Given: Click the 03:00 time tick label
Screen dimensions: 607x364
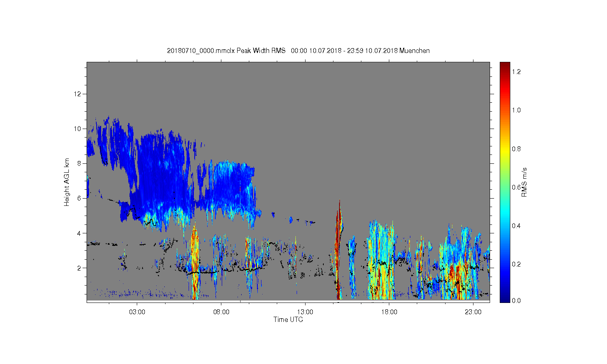Looking at the screenshot, I should point(137,312).
